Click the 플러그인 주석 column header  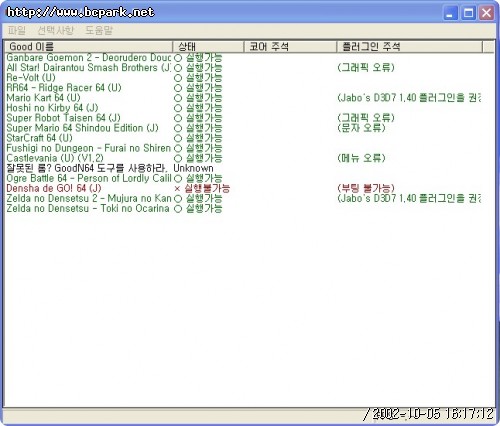[x=410, y=47]
